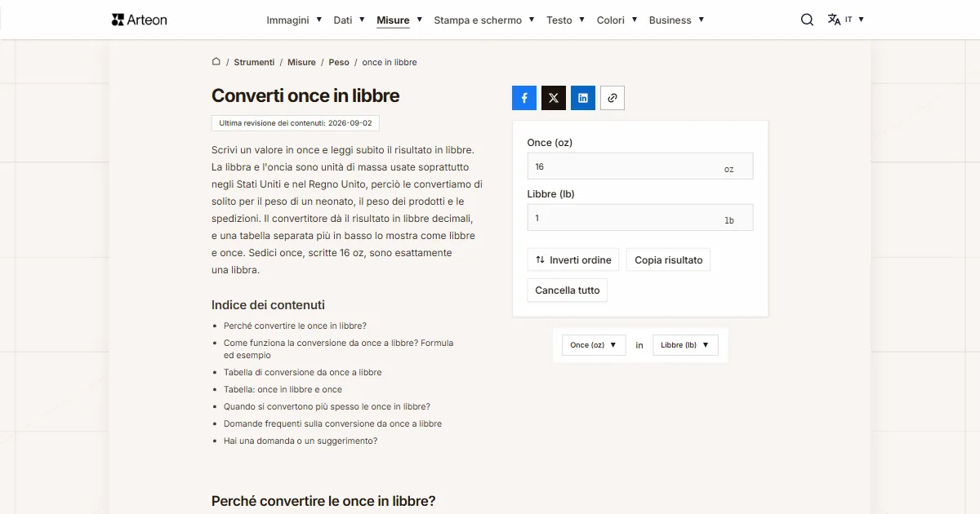
Task: Open the Strumenti breadcrumb link
Action: point(254,62)
